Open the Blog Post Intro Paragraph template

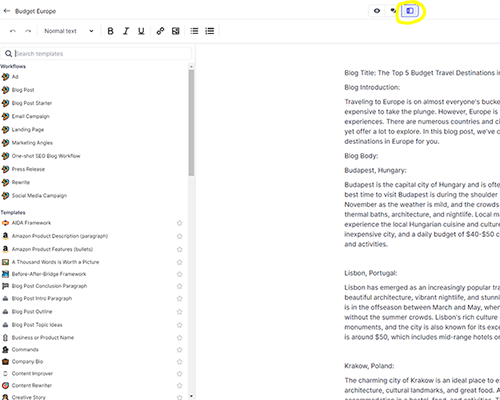pyautogui.click(x=42, y=298)
